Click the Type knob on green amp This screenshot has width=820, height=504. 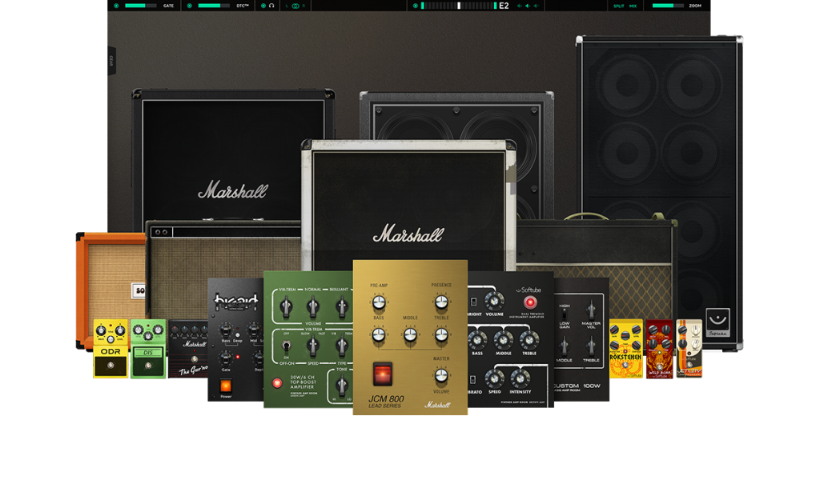pyautogui.click(x=341, y=346)
